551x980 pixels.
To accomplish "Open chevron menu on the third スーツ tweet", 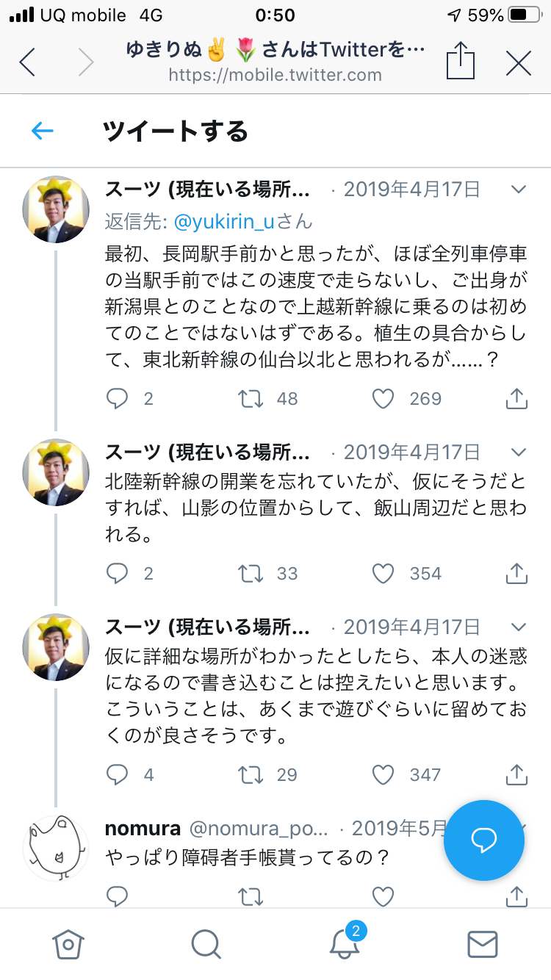I will [x=519, y=627].
